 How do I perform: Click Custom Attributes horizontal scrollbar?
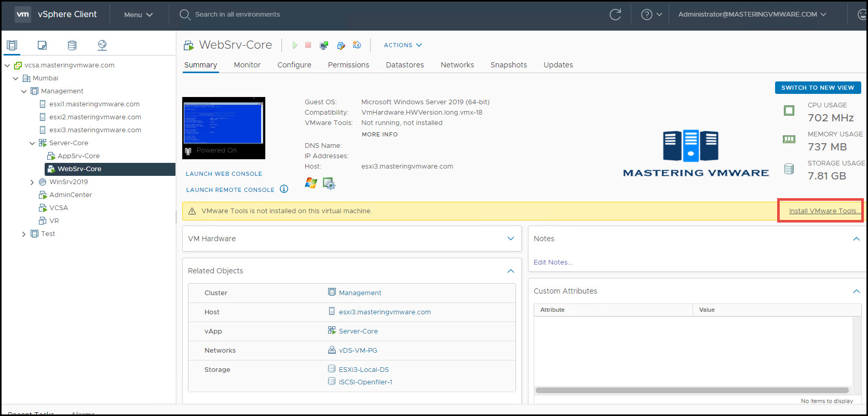pyautogui.click(x=692, y=390)
